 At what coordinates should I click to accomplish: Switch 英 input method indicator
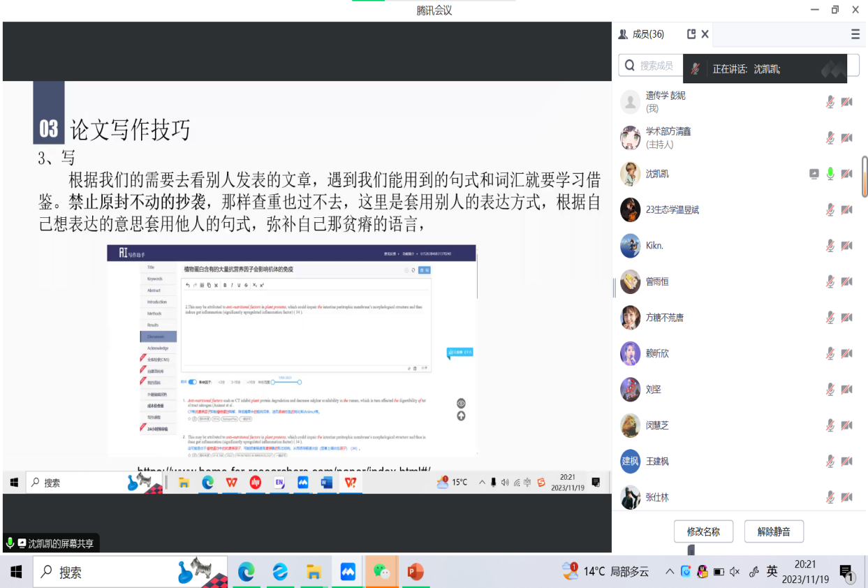click(772, 571)
